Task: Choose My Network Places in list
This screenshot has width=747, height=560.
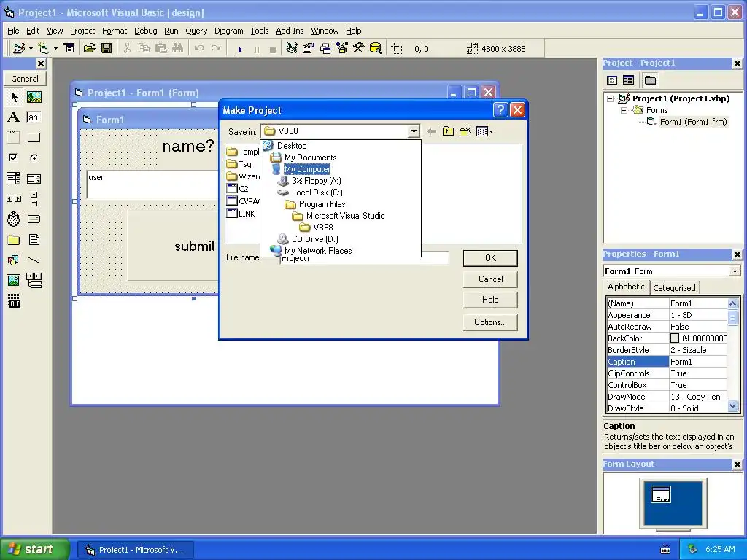Action: pyautogui.click(x=318, y=251)
